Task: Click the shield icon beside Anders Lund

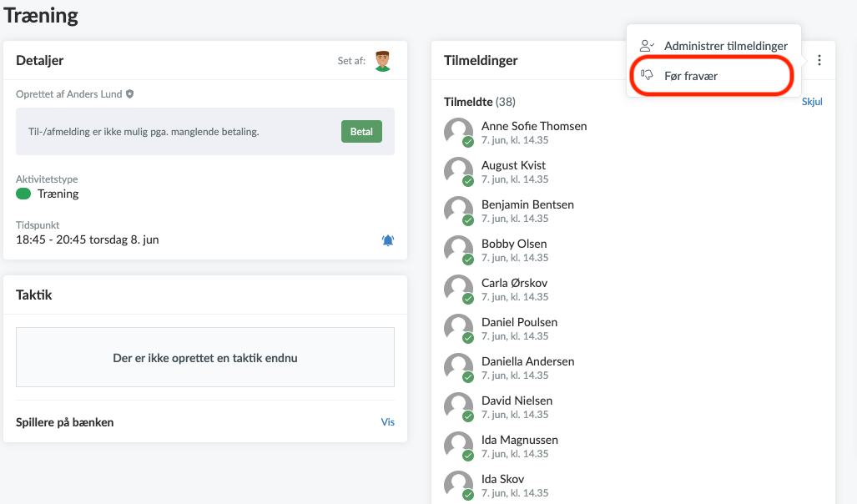Action: (129, 94)
